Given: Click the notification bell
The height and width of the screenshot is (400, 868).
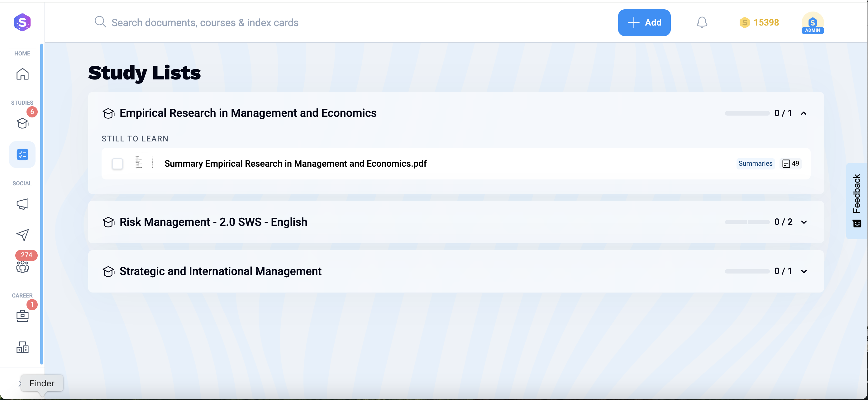Looking at the screenshot, I should (702, 22).
